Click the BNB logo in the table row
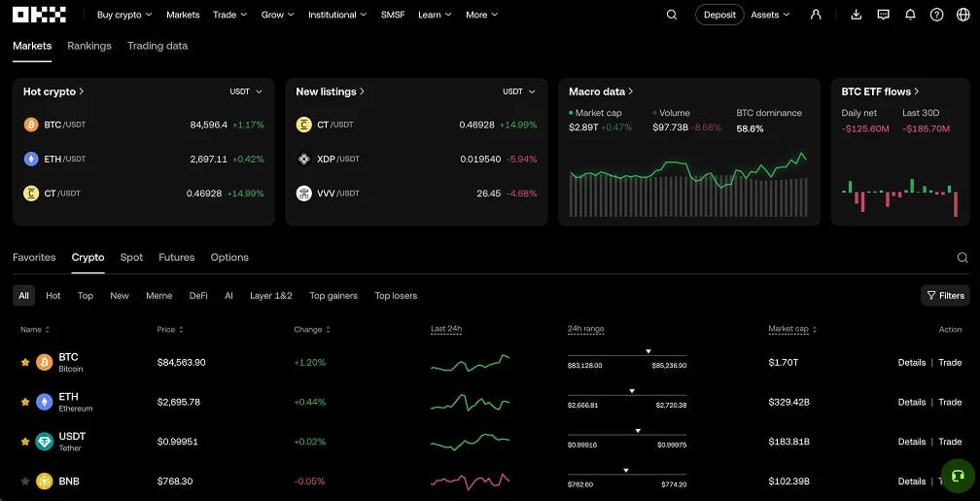The height and width of the screenshot is (501, 980). coord(45,481)
